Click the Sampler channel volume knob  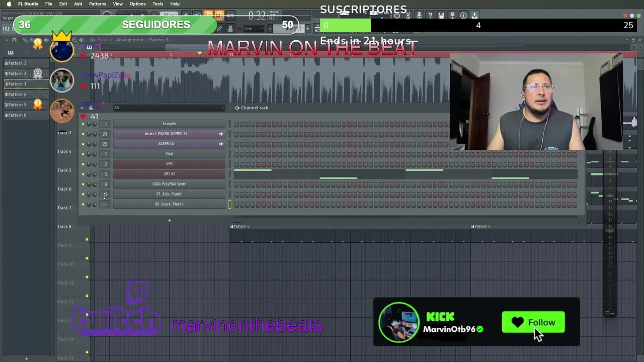95,124
